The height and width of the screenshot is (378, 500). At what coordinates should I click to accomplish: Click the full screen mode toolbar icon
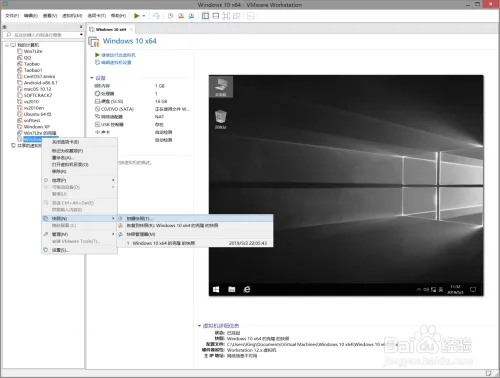coord(226,16)
